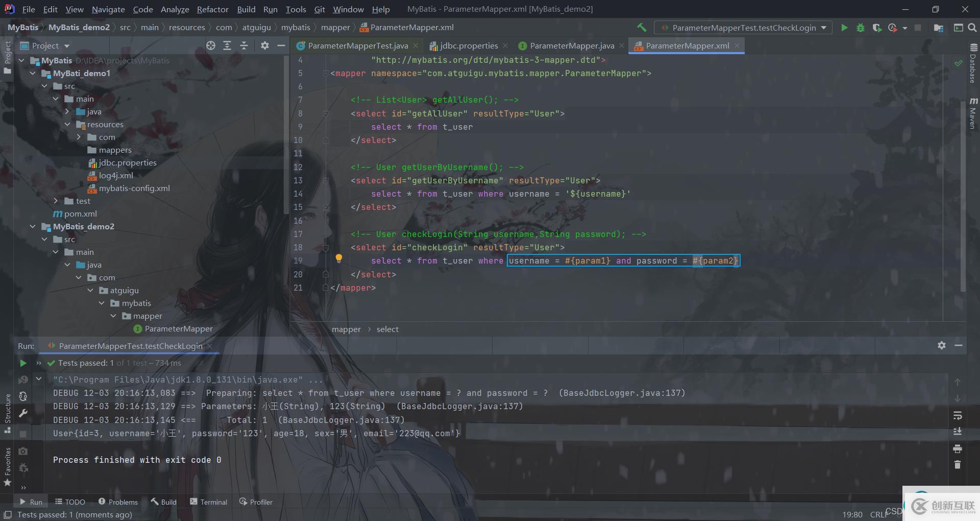Viewport: 980px width, 521px height.
Task: Click mybatis breadcrumb in navigation bar
Action: (296, 27)
